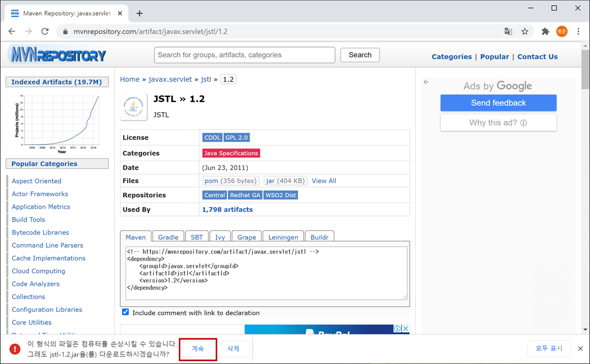The width and height of the screenshot is (590, 364).
Task: Dismiss the download bar with X
Action: click(x=580, y=349)
